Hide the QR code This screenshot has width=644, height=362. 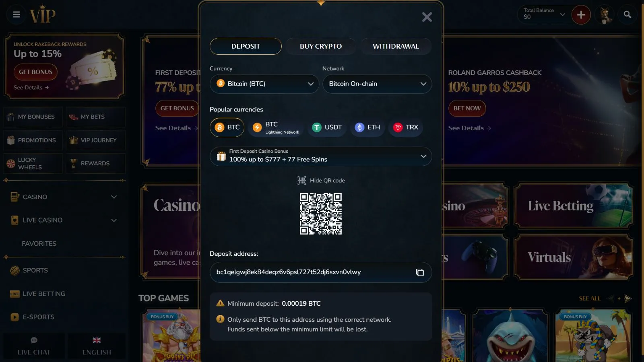coord(321,181)
